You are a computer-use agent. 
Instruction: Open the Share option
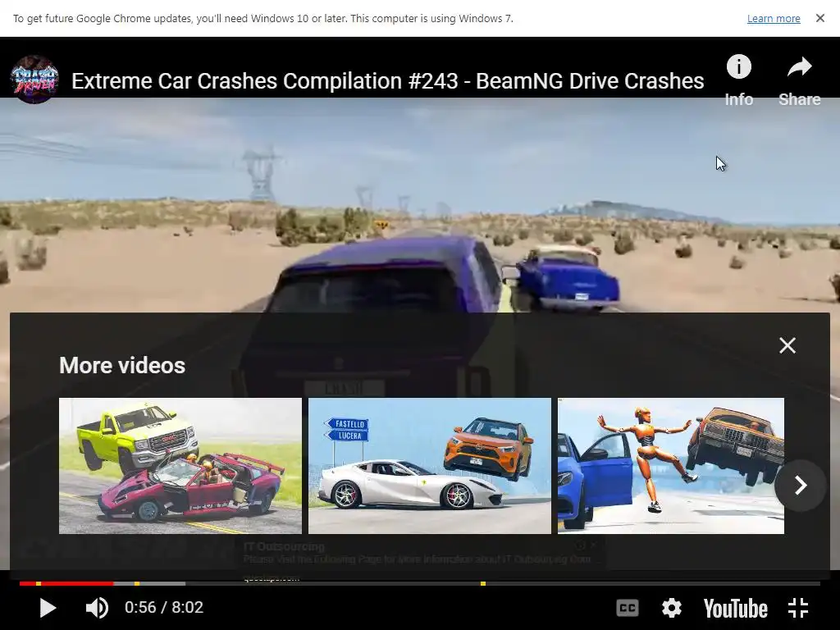pos(799,80)
